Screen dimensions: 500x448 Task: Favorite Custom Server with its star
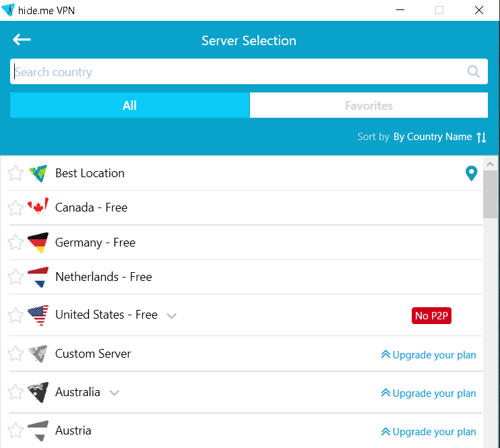[15, 354]
